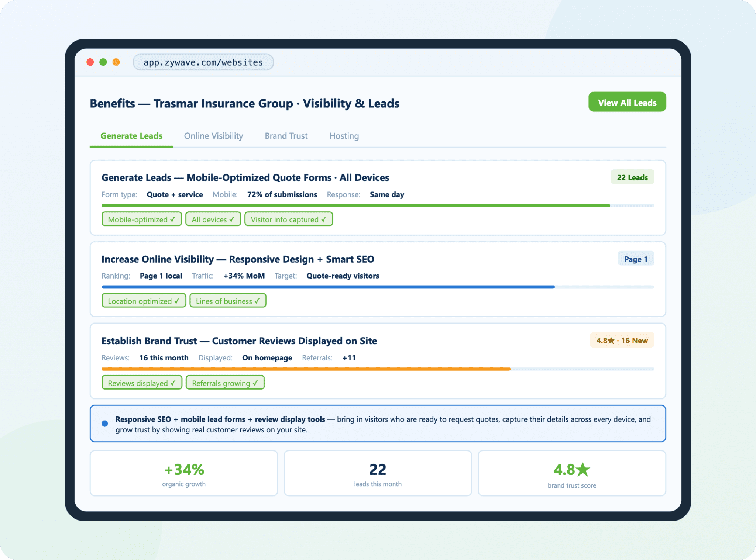Click the orange window dot

116,62
